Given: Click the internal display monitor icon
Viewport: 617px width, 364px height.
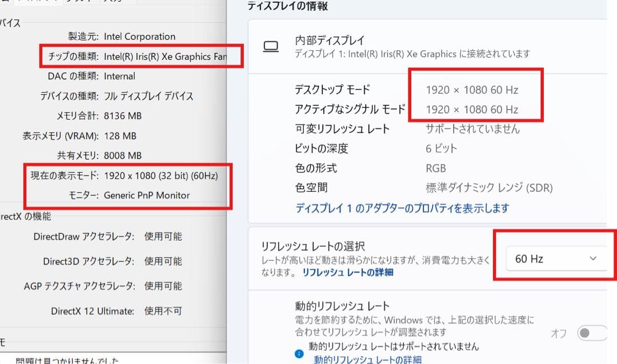Looking at the screenshot, I should (x=272, y=46).
